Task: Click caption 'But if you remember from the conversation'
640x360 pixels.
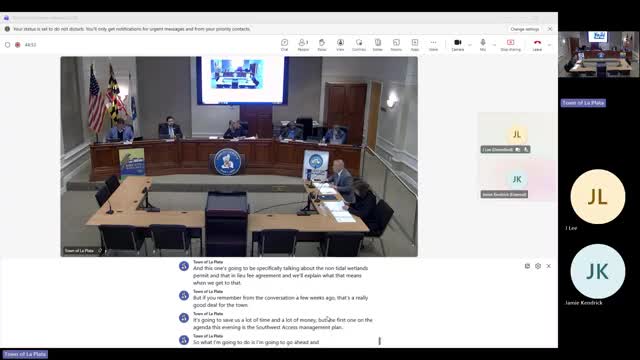Action: pos(280,301)
